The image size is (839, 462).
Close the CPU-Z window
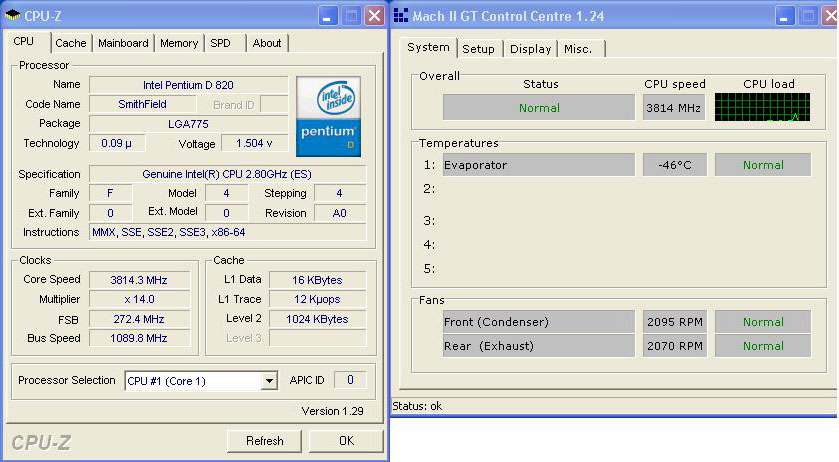point(375,16)
